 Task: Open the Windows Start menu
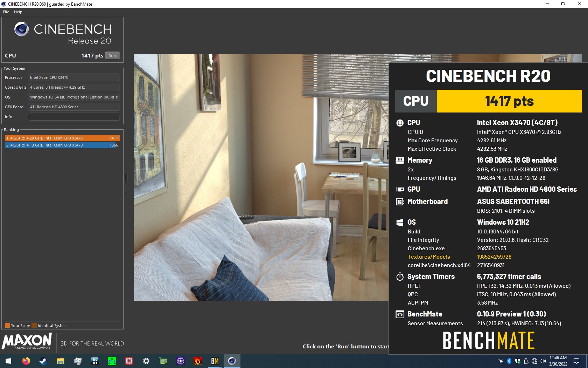point(8,361)
